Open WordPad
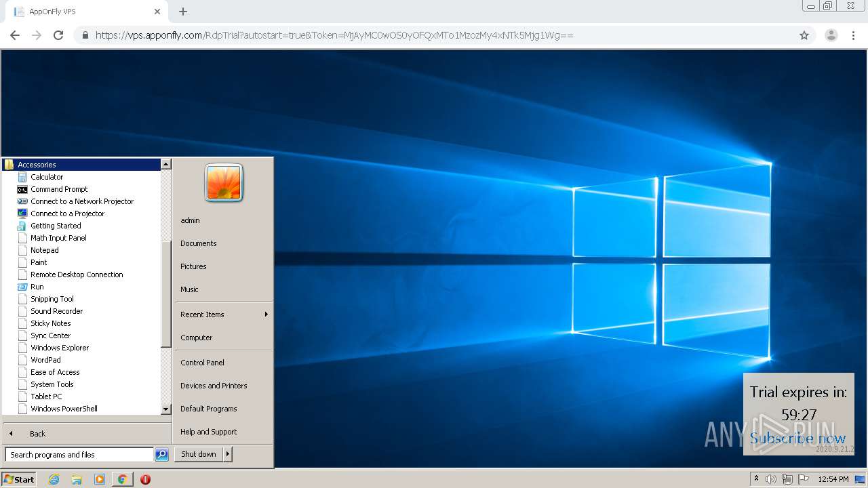Viewport: 868px width, 488px height. click(x=45, y=360)
